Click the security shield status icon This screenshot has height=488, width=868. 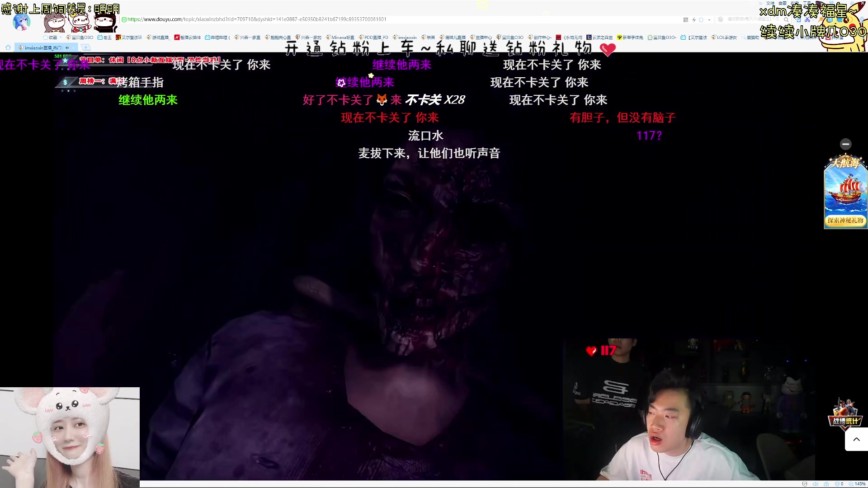point(804,484)
